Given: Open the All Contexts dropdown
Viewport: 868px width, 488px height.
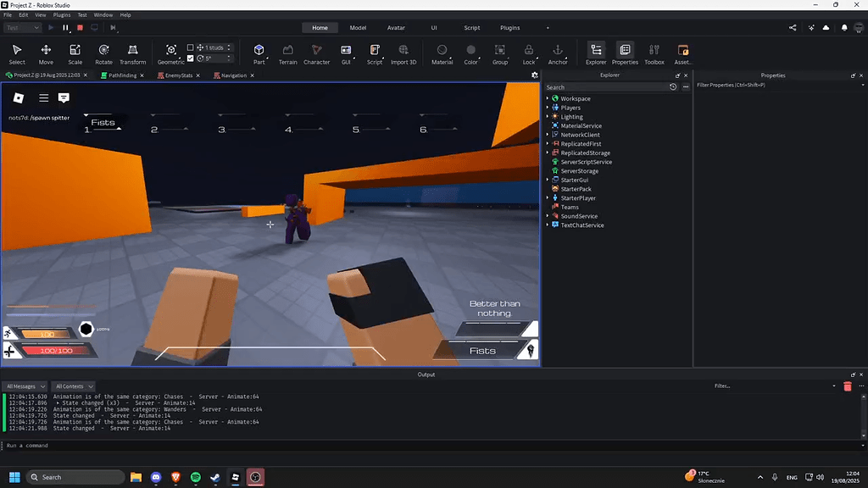Looking at the screenshot, I should (x=74, y=386).
